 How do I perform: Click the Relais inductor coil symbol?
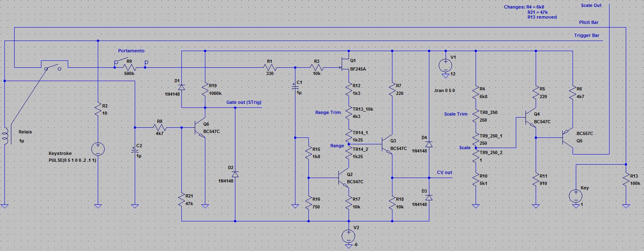pos(5,137)
